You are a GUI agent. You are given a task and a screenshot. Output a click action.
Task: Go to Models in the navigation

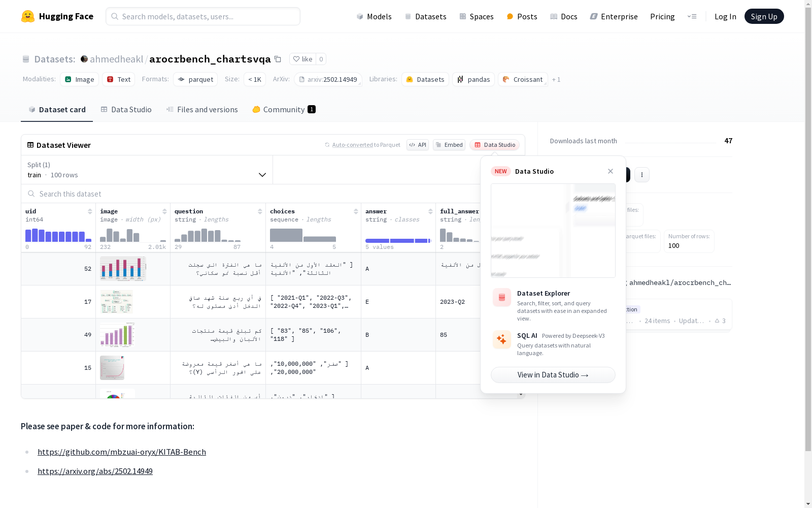tap(374, 16)
